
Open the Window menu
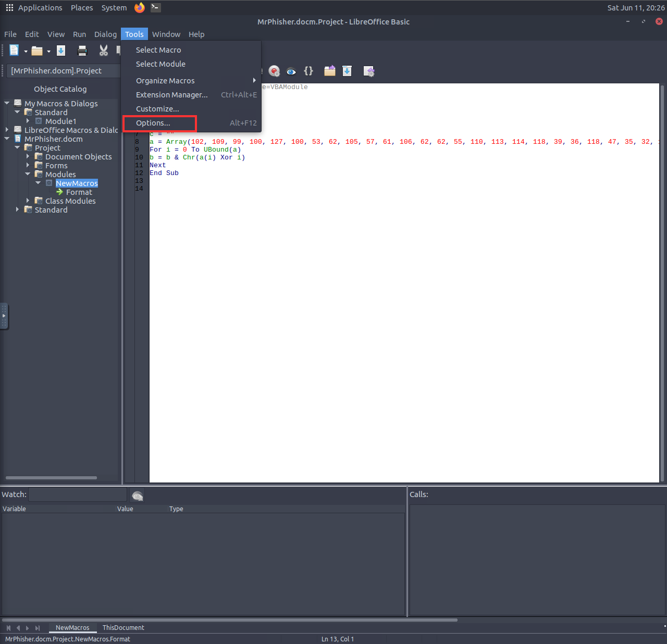point(166,34)
